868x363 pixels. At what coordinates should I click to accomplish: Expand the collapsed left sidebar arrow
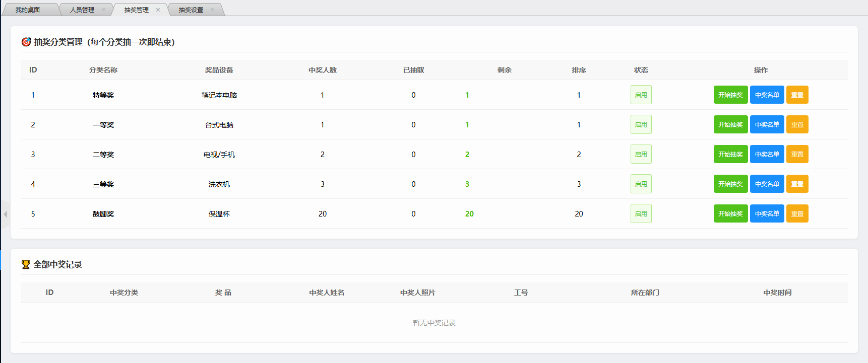coord(5,214)
